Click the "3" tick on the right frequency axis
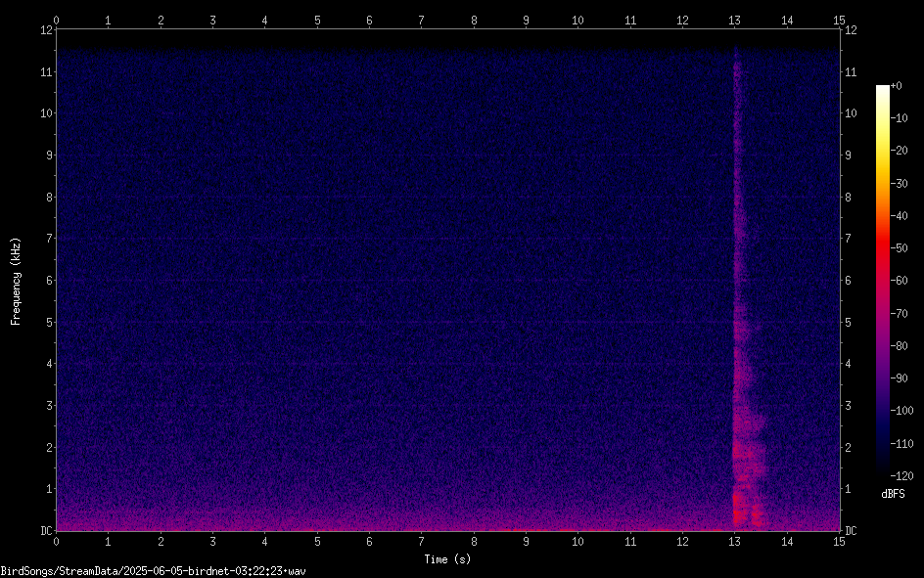This screenshot has height=578, width=924. click(848, 406)
